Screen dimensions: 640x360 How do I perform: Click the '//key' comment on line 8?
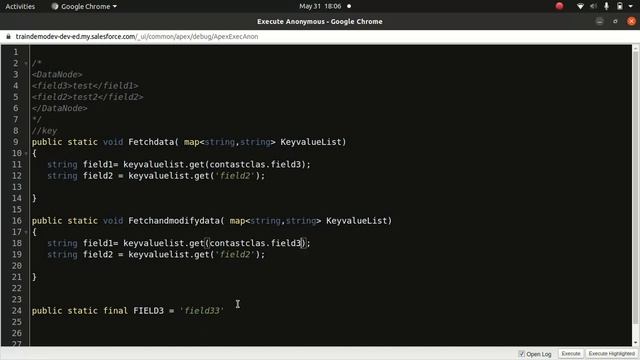pyautogui.click(x=44, y=131)
